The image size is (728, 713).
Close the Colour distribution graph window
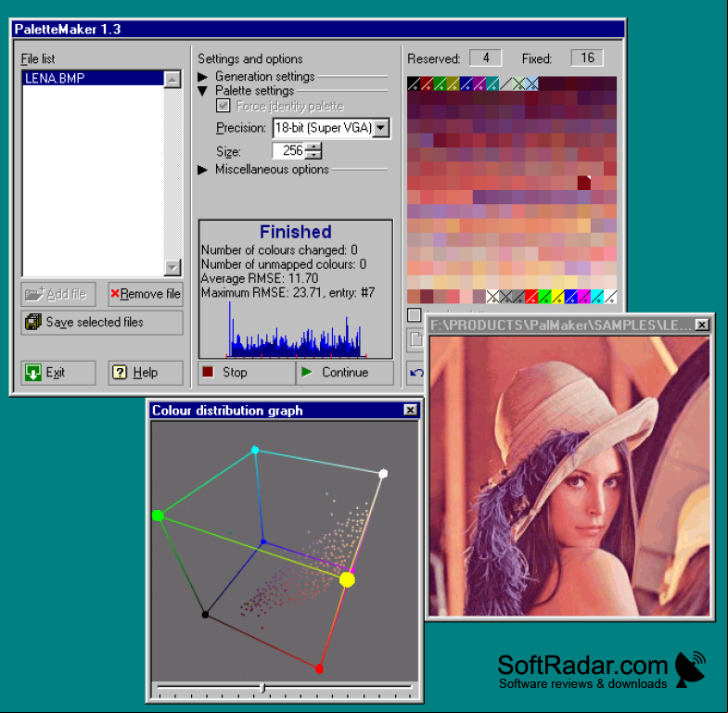[x=411, y=410]
